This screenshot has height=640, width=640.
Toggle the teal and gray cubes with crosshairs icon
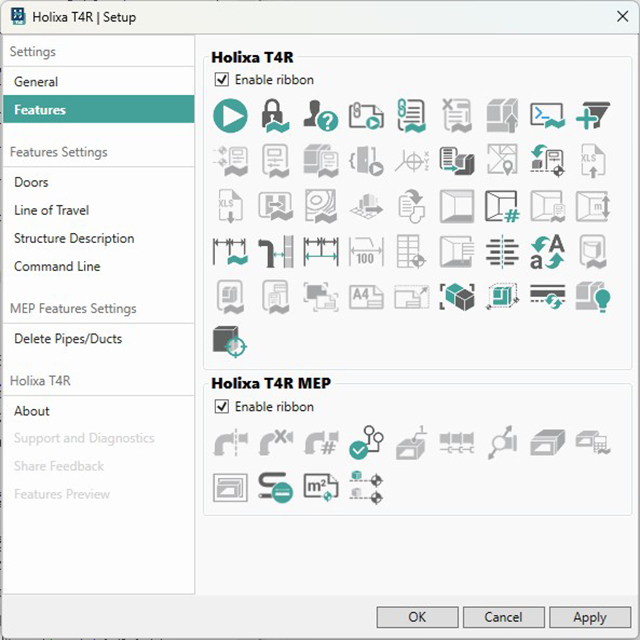[366, 488]
